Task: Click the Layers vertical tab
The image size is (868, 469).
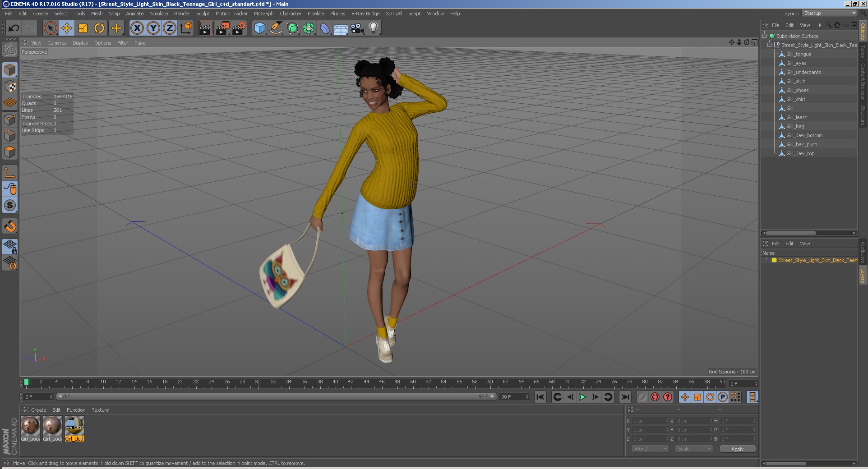Action: 863,275
